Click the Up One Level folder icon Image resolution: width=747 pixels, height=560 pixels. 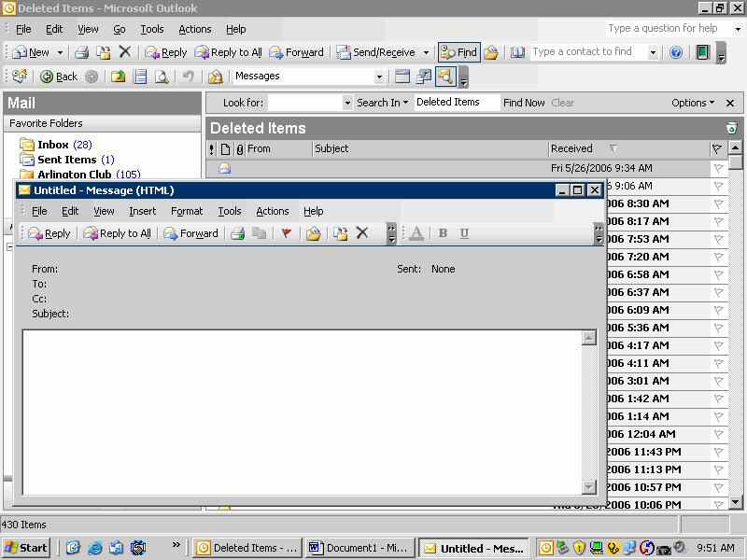point(119,77)
